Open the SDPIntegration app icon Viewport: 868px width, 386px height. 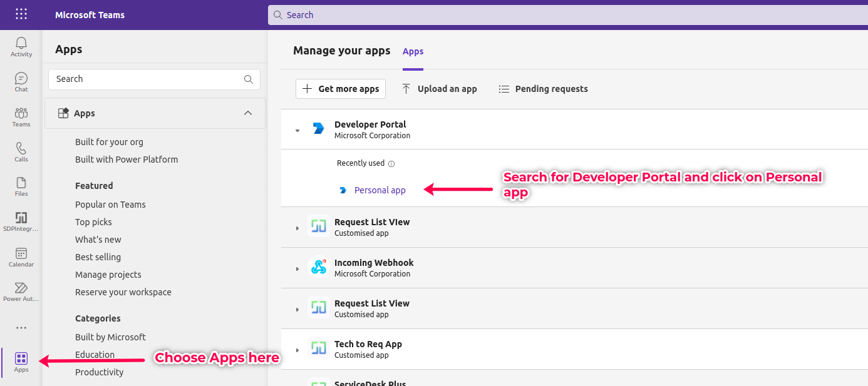21,221
